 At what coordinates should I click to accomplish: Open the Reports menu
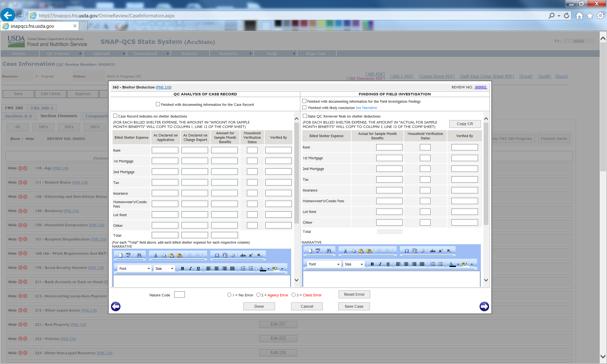(228, 53)
